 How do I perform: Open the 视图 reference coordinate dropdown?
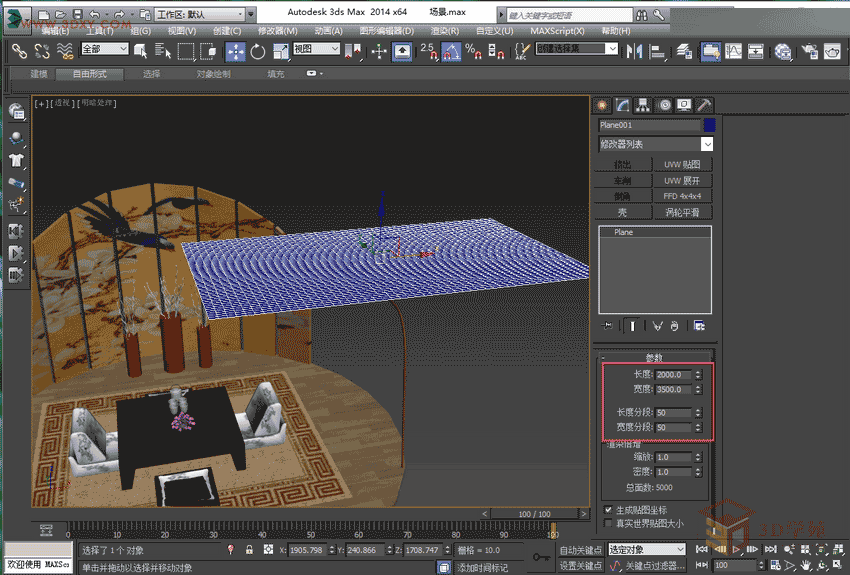pos(317,49)
